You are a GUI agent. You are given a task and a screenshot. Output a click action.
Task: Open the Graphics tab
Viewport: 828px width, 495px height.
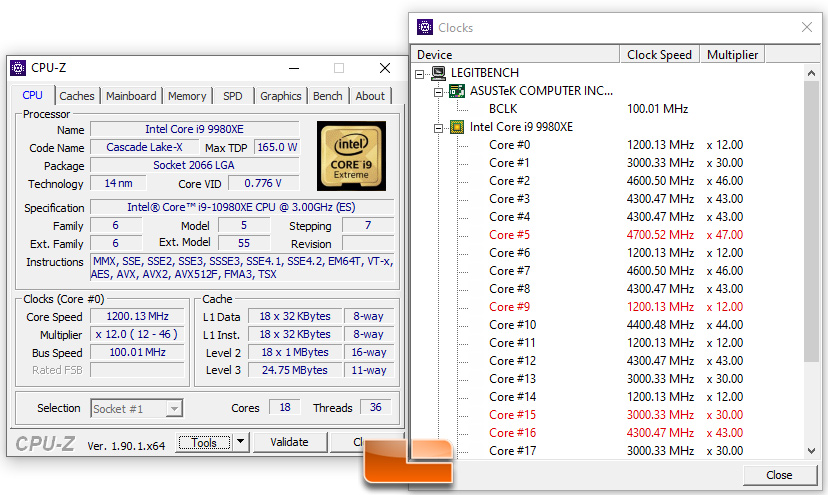(x=280, y=96)
